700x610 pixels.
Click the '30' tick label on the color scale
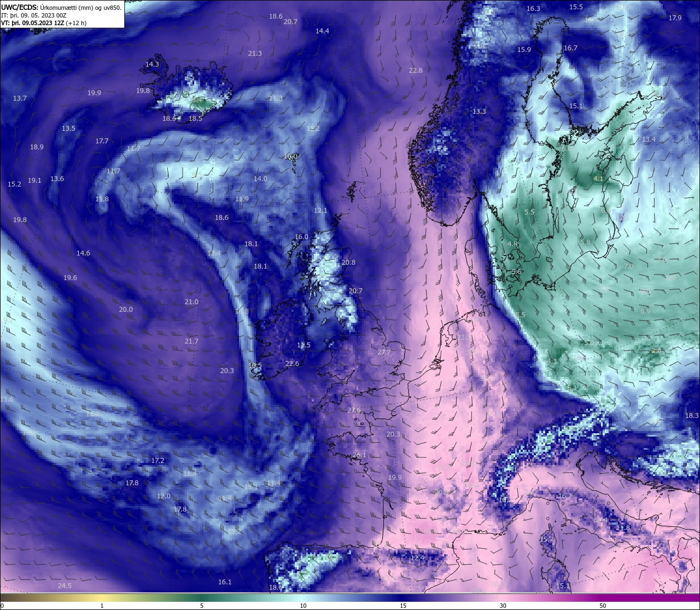(503, 606)
